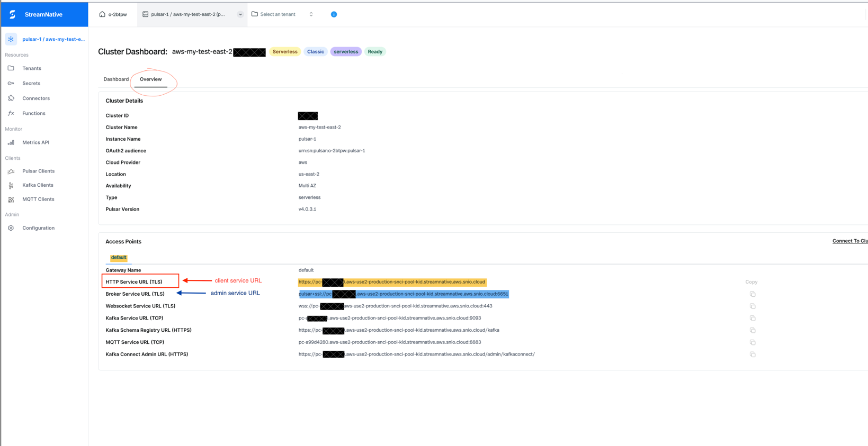Click the Configuration gear icon
Viewport: 868px width, 446px height.
click(11, 228)
